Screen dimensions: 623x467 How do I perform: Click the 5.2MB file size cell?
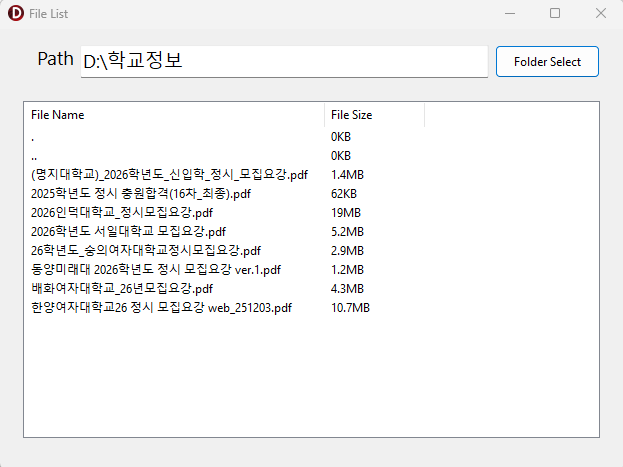[x=347, y=232]
